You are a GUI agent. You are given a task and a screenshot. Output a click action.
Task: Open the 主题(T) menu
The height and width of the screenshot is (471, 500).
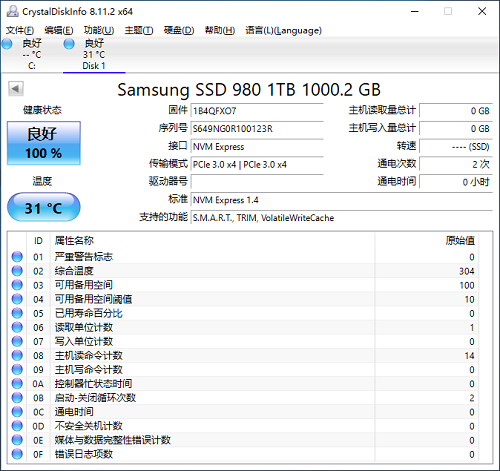(x=139, y=30)
